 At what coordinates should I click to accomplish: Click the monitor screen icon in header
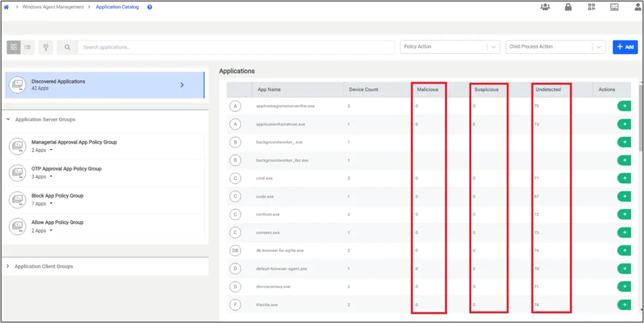(x=614, y=7)
